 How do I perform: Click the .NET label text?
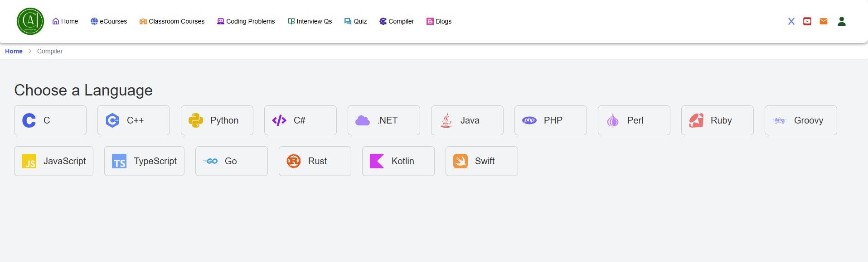(x=388, y=120)
